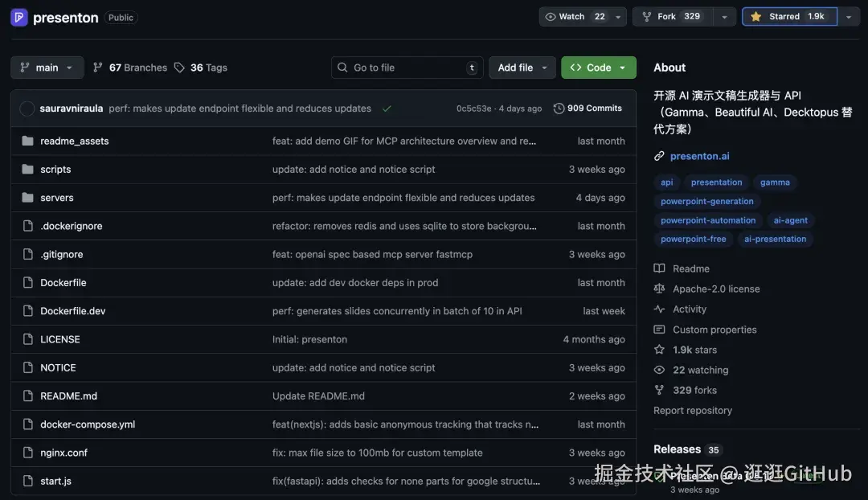Image resolution: width=868 pixels, height=500 pixels.
Task: Click the presenton repository logo icon
Action: [18, 17]
